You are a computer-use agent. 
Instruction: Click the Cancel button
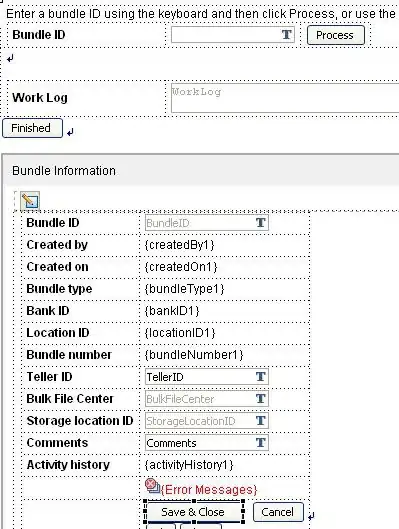pyautogui.click(x=278, y=512)
